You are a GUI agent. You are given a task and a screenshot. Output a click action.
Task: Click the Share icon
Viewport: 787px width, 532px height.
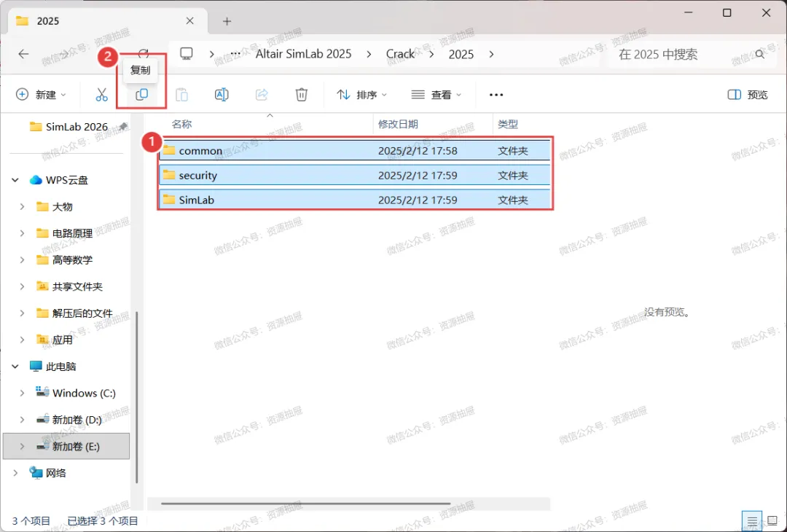(x=262, y=94)
